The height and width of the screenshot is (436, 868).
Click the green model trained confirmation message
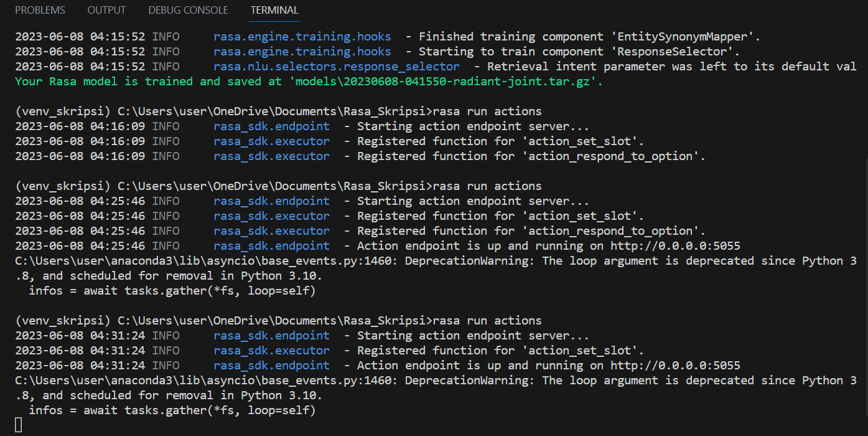coord(187,81)
